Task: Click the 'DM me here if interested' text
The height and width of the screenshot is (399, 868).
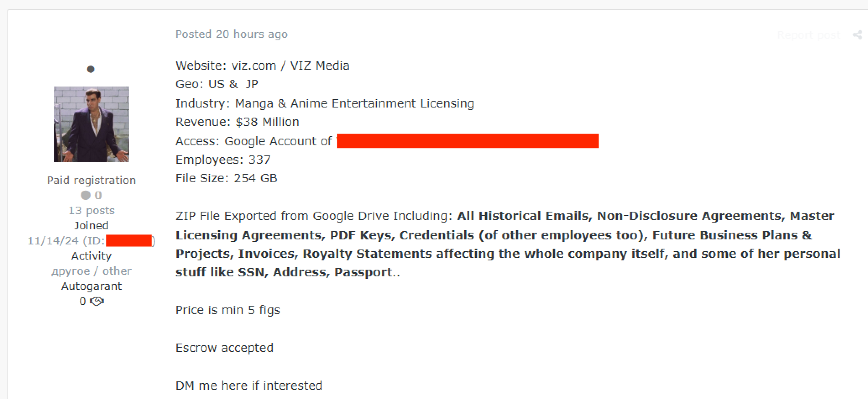Action: coord(248,386)
